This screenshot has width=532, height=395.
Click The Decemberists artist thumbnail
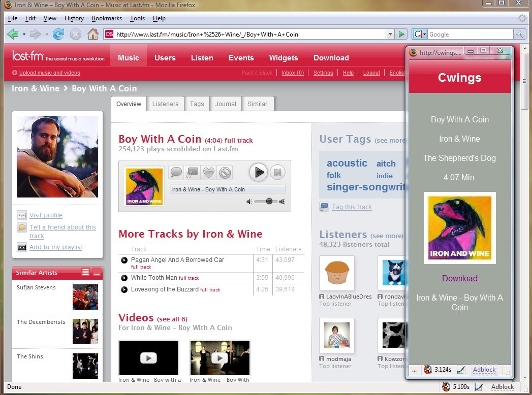click(85, 331)
